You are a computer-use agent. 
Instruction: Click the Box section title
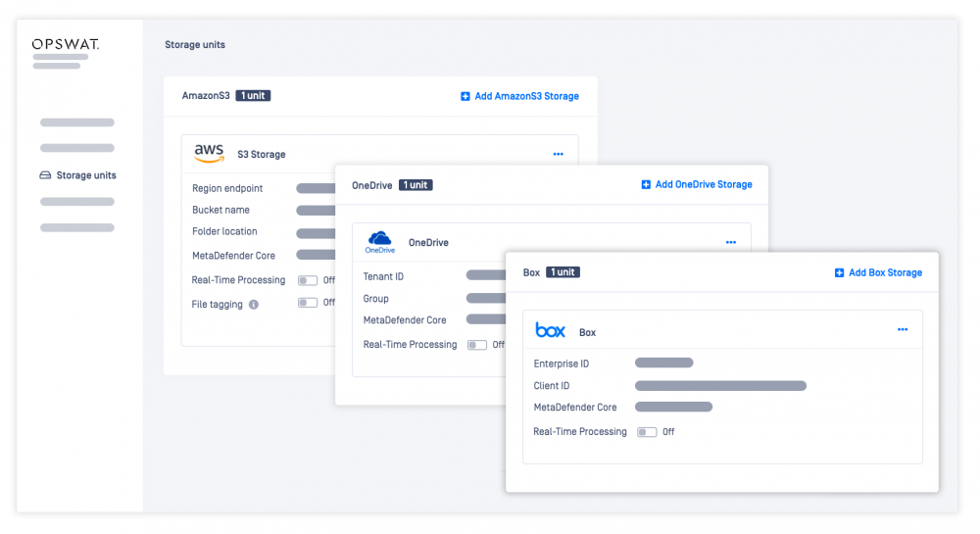tap(531, 272)
